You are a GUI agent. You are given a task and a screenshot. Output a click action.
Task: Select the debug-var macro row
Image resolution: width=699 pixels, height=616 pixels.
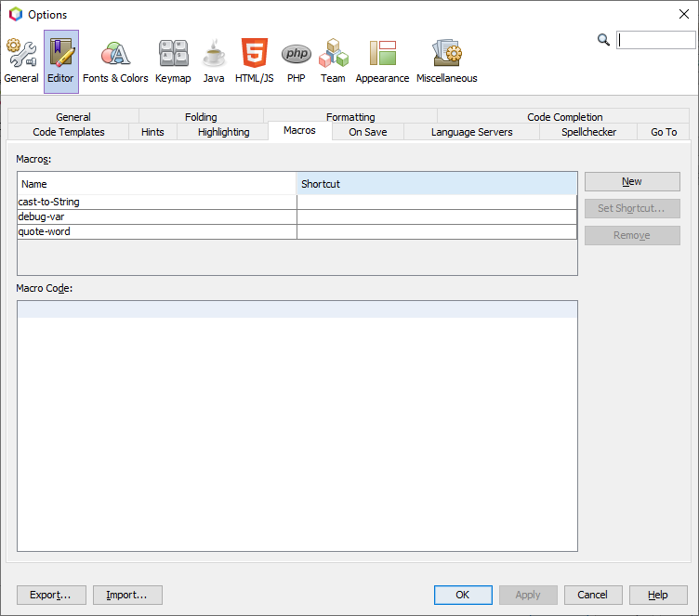pos(156,216)
